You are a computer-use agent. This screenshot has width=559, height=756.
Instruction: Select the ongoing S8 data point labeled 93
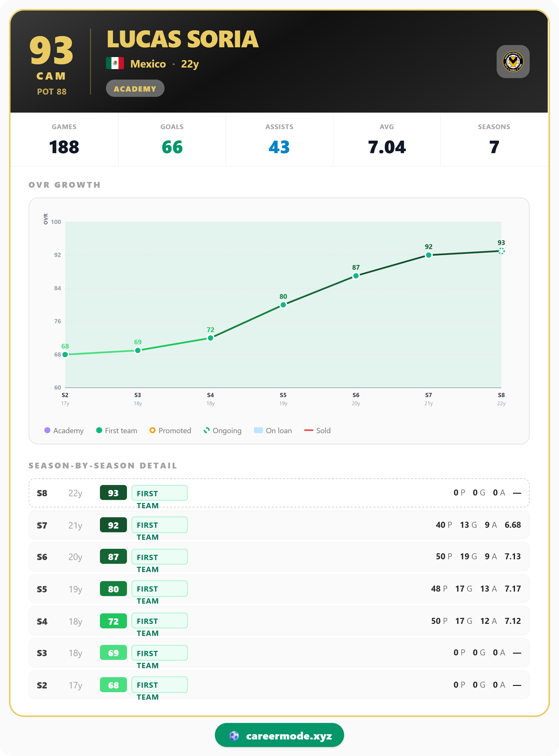click(x=501, y=251)
